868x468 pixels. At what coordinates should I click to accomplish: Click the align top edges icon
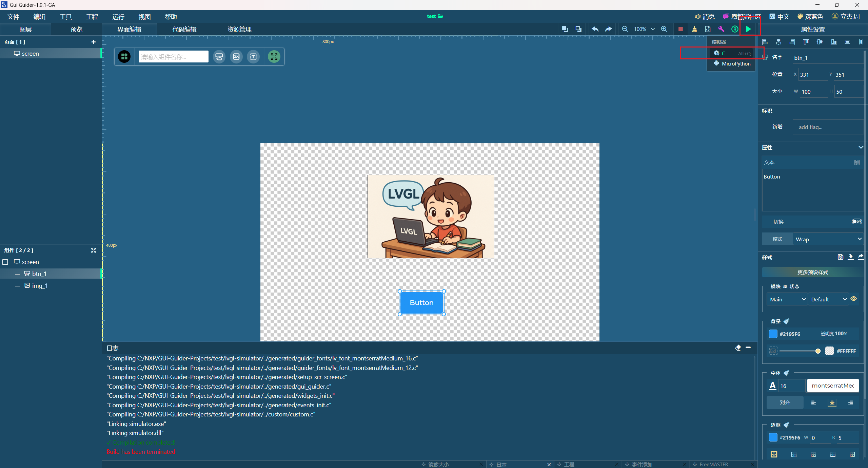[x=806, y=42]
